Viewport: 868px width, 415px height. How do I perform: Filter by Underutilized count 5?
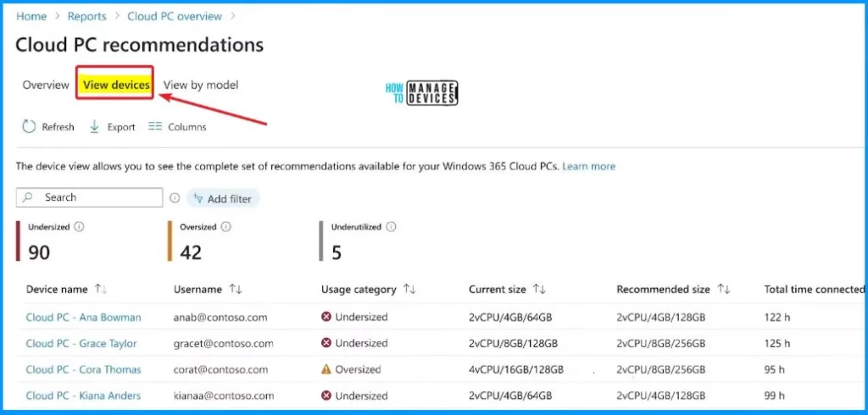click(x=337, y=252)
